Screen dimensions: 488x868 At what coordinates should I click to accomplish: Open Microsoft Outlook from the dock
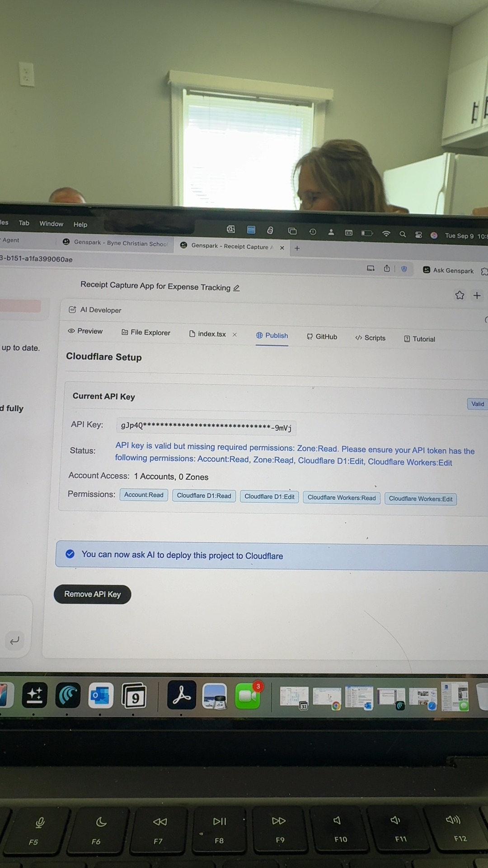pos(101,695)
